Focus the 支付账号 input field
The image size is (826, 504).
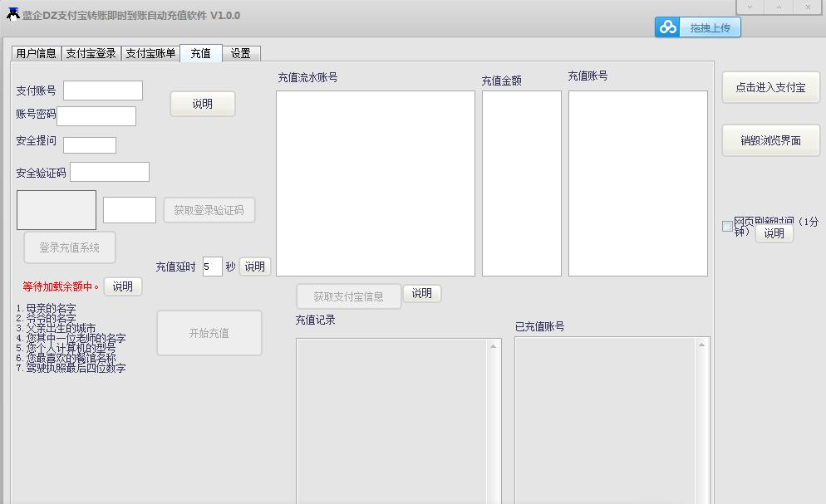(x=103, y=91)
